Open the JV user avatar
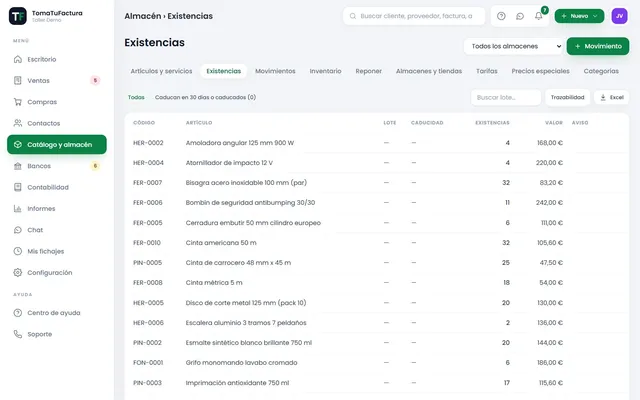640x400 pixels. click(x=619, y=16)
